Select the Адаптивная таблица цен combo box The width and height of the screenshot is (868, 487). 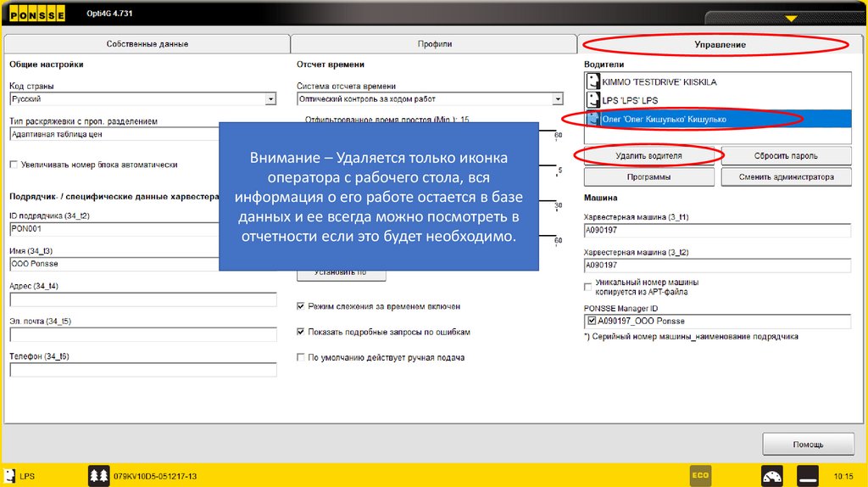click(x=114, y=134)
